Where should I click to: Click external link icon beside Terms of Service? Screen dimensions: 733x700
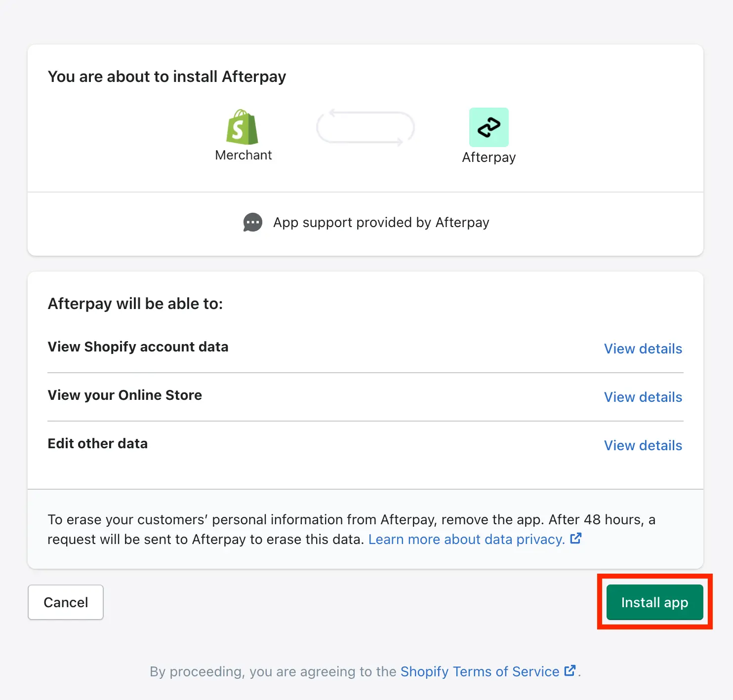click(570, 671)
